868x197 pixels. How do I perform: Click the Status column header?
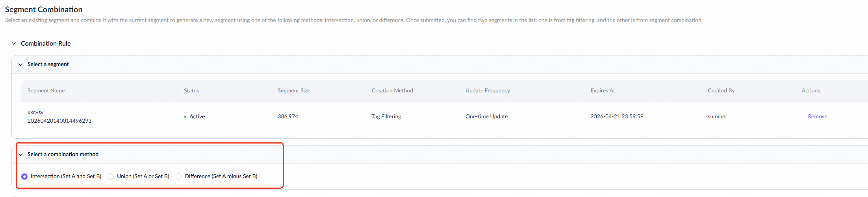[191, 91]
